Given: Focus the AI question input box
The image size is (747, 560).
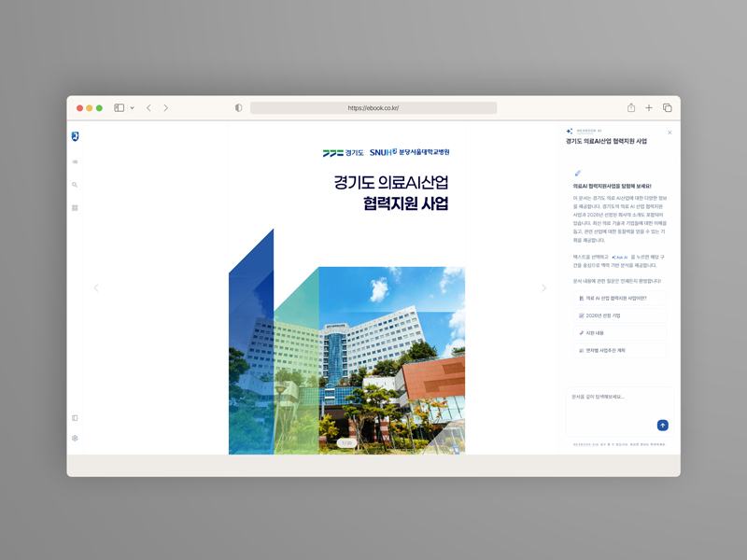Looking at the screenshot, I should 620,412.
